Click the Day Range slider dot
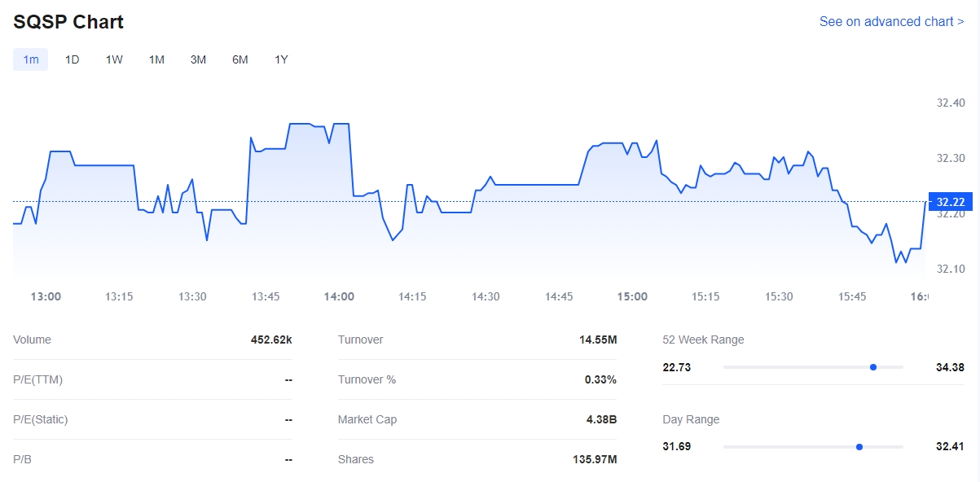This screenshot has height=482, width=980. [859, 447]
